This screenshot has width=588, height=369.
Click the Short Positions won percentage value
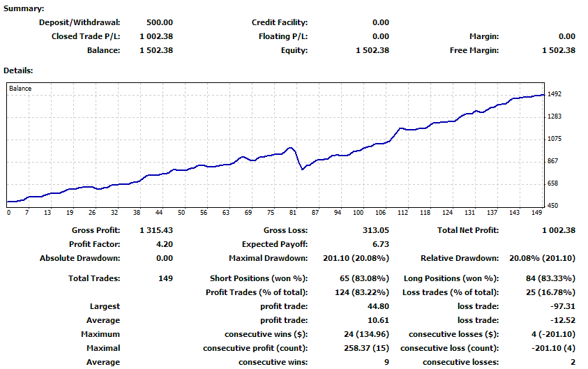363,278
